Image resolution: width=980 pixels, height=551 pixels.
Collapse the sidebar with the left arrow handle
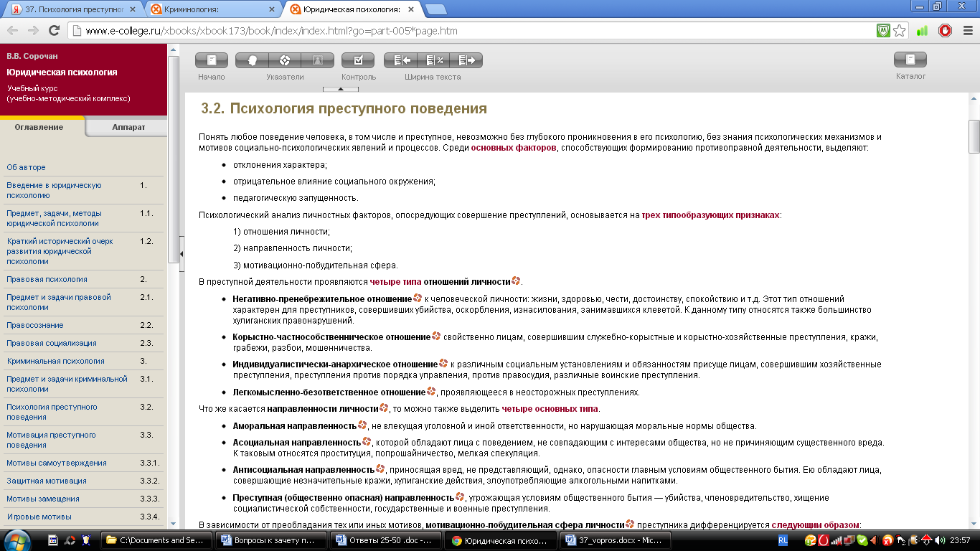pyautogui.click(x=182, y=254)
